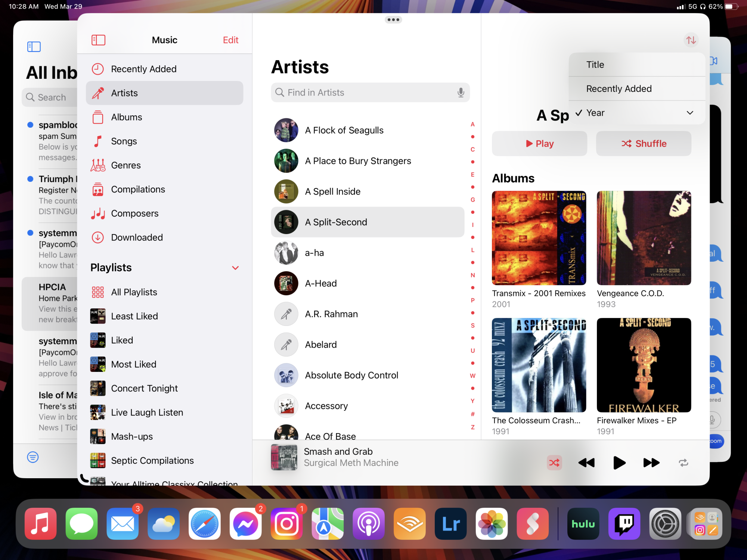This screenshot has width=747, height=560.
Task: Open the sort arrows button
Action: (691, 40)
